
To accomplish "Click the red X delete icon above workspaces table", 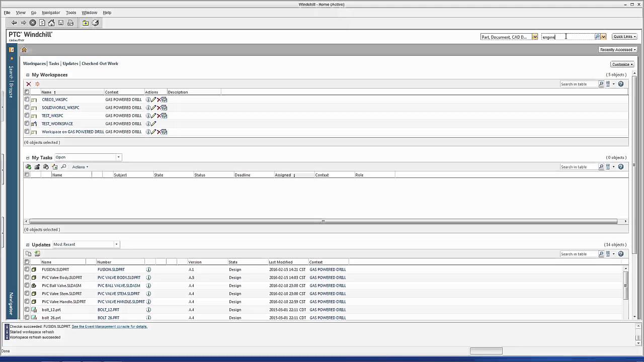I will click(x=29, y=84).
